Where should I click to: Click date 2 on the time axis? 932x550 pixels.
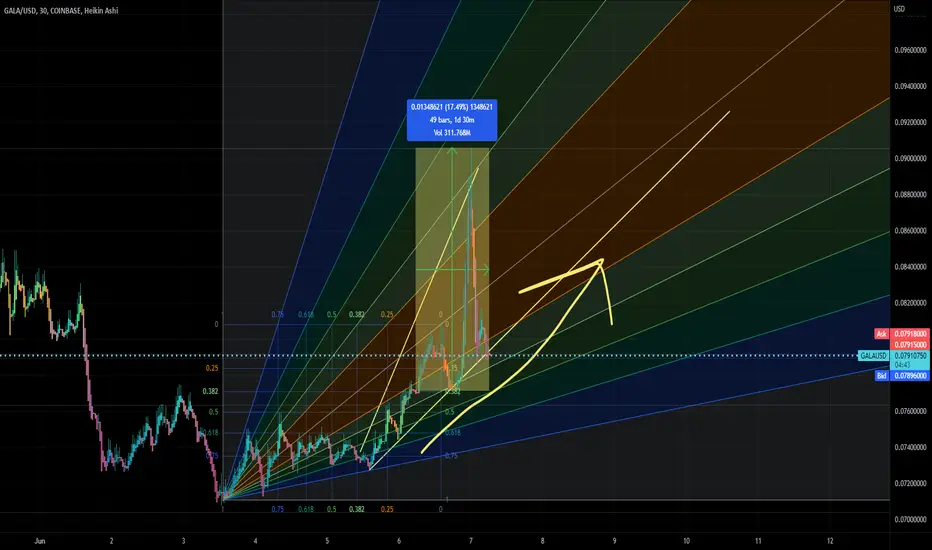coord(111,541)
